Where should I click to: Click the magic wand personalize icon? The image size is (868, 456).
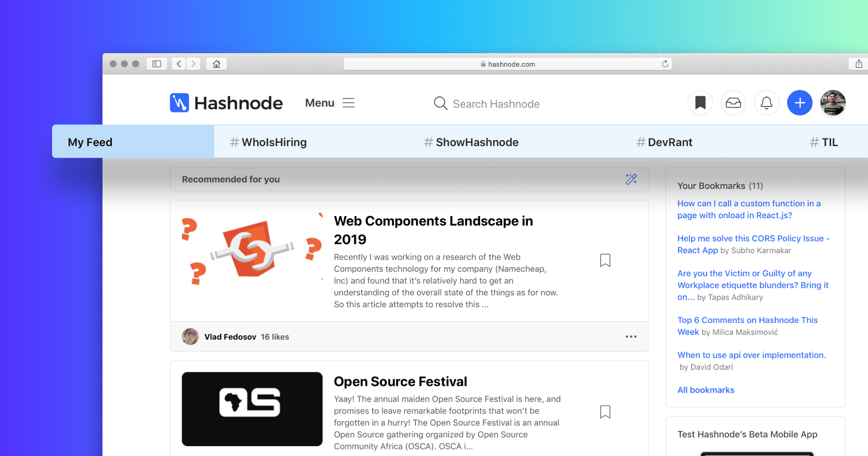tap(631, 179)
